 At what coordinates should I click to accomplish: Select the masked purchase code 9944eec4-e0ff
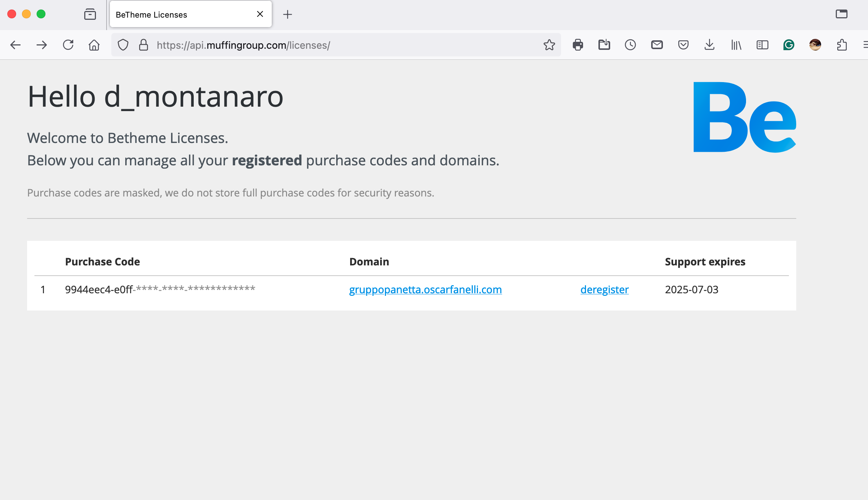[x=160, y=290]
